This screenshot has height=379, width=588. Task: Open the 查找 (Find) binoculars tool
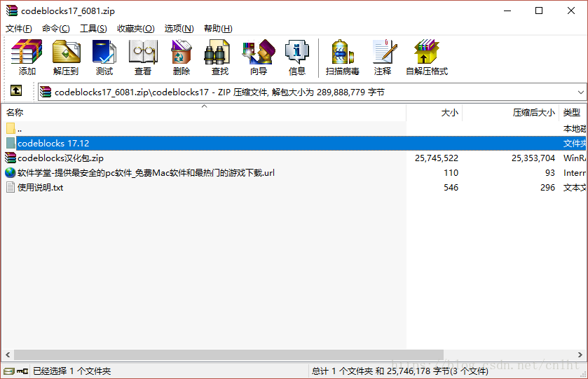217,52
